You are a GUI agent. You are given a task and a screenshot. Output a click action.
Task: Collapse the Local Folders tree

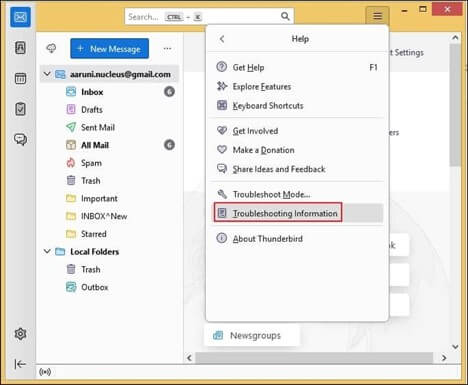point(47,251)
